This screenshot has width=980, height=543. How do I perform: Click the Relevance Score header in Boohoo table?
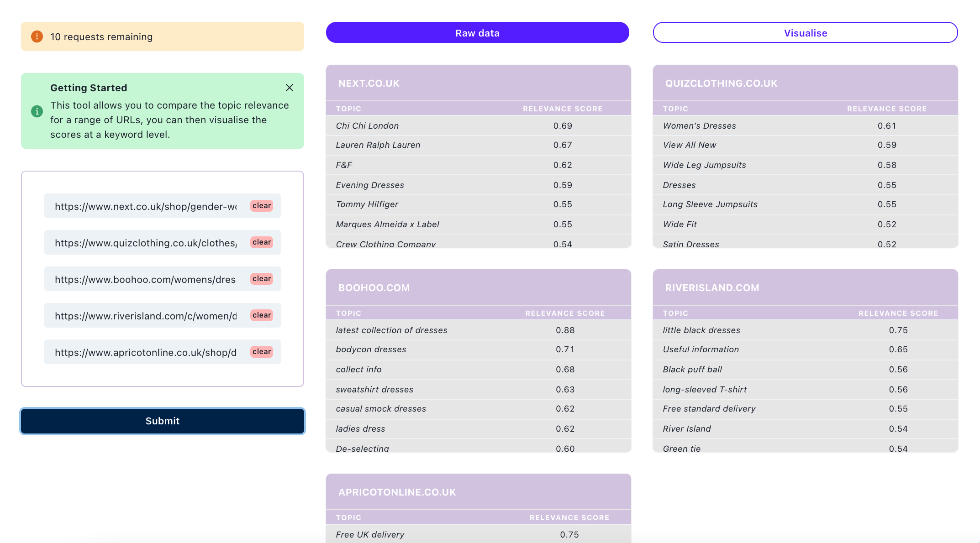(565, 313)
